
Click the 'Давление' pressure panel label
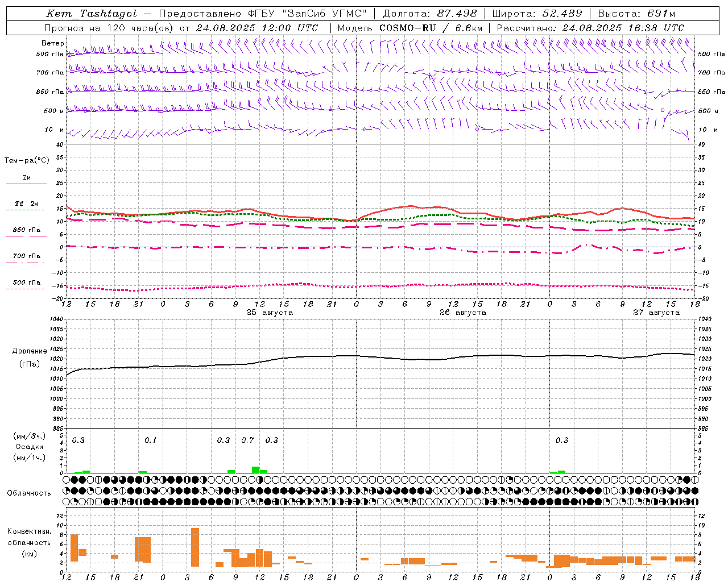click(30, 351)
